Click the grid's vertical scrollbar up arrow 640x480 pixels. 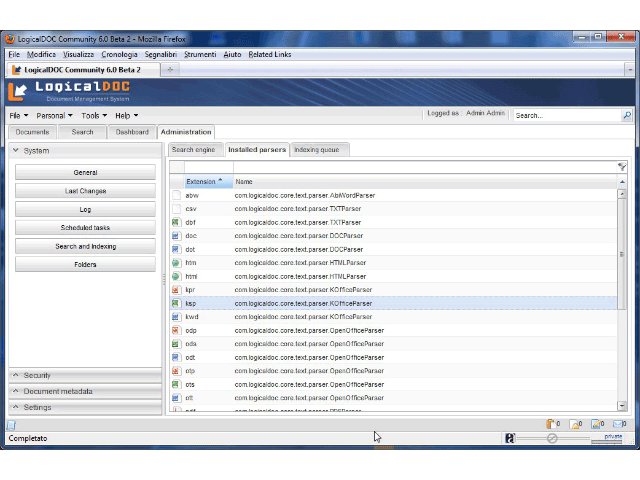(x=622, y=194)
